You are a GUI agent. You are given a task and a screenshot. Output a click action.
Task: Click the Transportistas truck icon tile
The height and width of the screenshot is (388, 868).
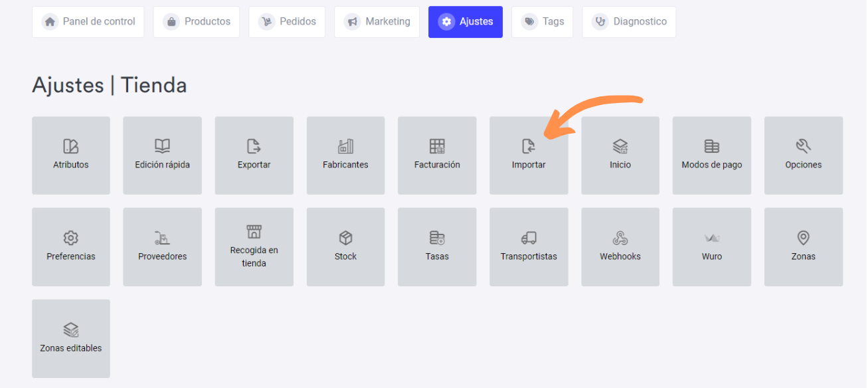pyautogui.click(x=529, y=247)
